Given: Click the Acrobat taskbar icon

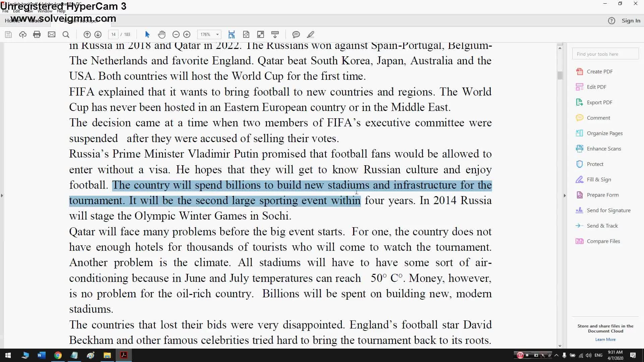Looking at the screenshot, I should pos(124,355).
